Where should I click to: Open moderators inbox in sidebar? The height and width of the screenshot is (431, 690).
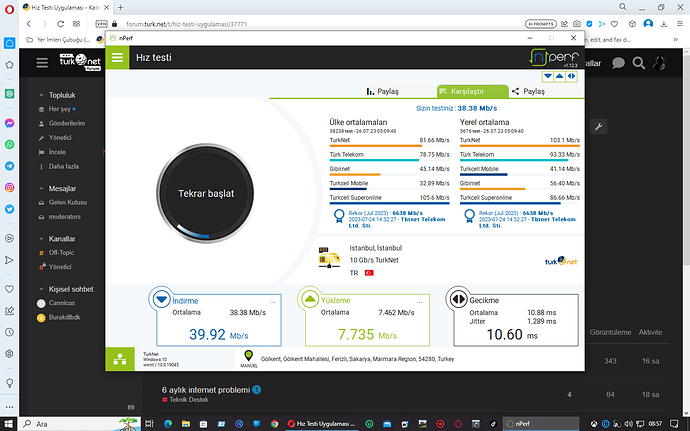tap(59, 217)
